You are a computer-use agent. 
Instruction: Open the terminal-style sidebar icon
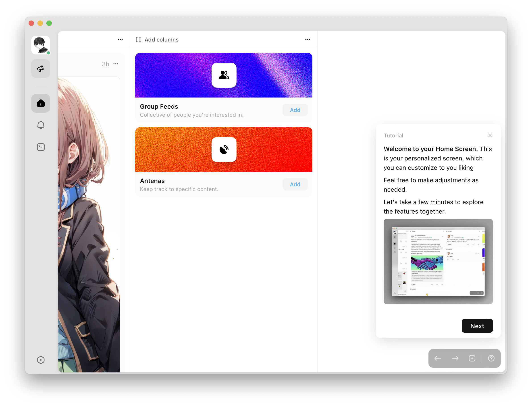tap(40, 147)
